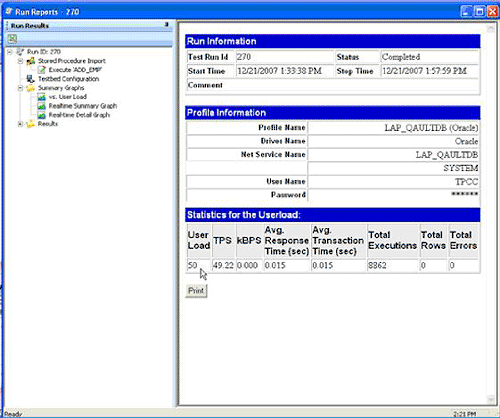Open the vs. User Load graph
The height and width of the screenshot is (418, 500).
68,97
